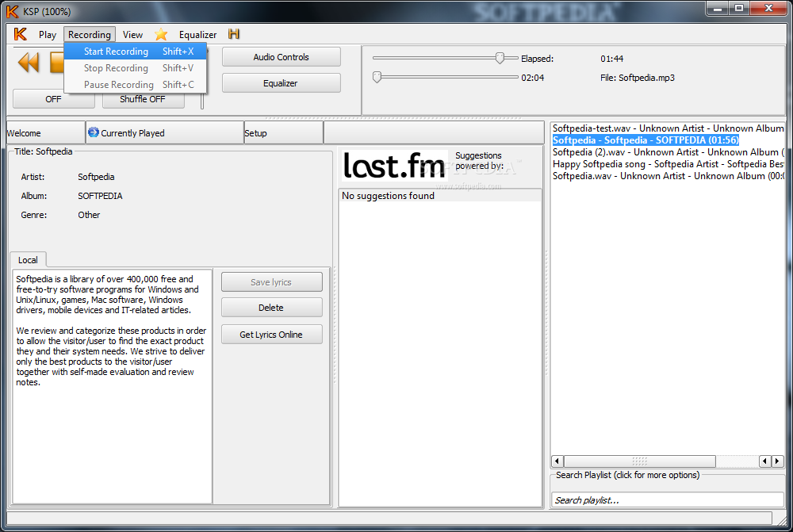This screenshot has height=532, width=793.
Task: Click playlist horizontal scrollbar left arrow
Action: (x=557, y=461)
